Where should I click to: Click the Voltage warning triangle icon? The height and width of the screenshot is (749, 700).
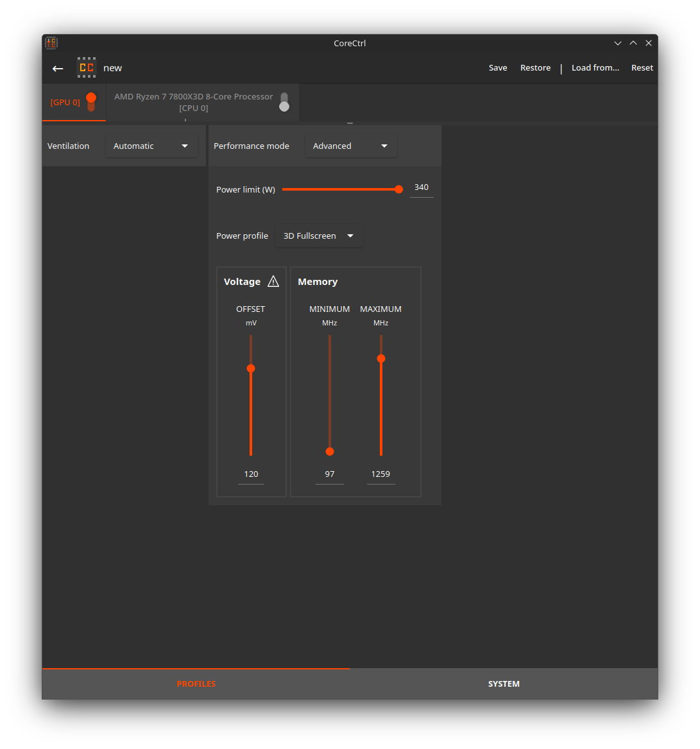[x=273, y=281]
